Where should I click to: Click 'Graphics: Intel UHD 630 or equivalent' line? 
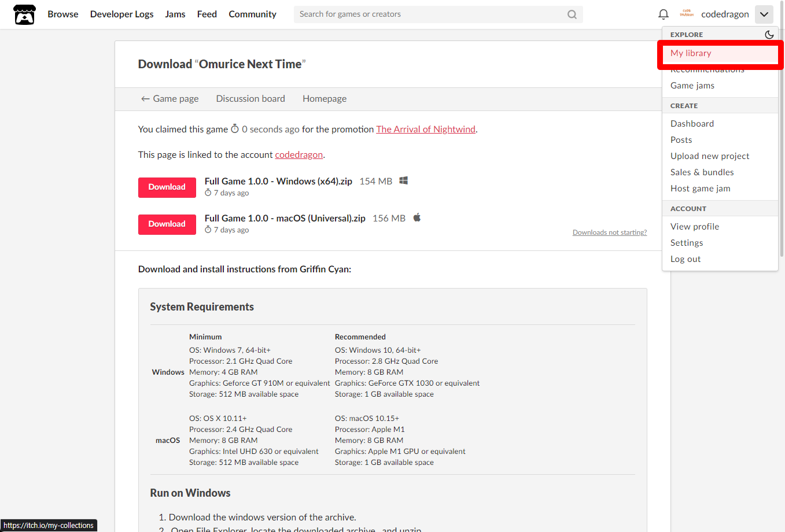254,452
